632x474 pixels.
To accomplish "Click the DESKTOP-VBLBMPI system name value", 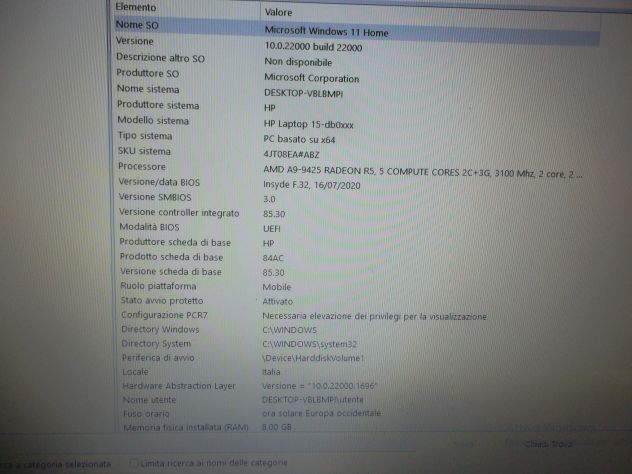I will (303, 94).
